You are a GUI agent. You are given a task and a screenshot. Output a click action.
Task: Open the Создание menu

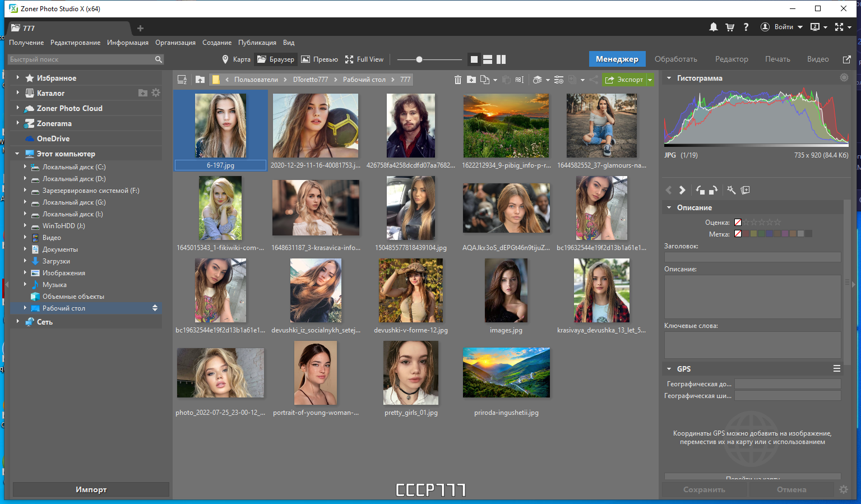[x=217, y=43]
